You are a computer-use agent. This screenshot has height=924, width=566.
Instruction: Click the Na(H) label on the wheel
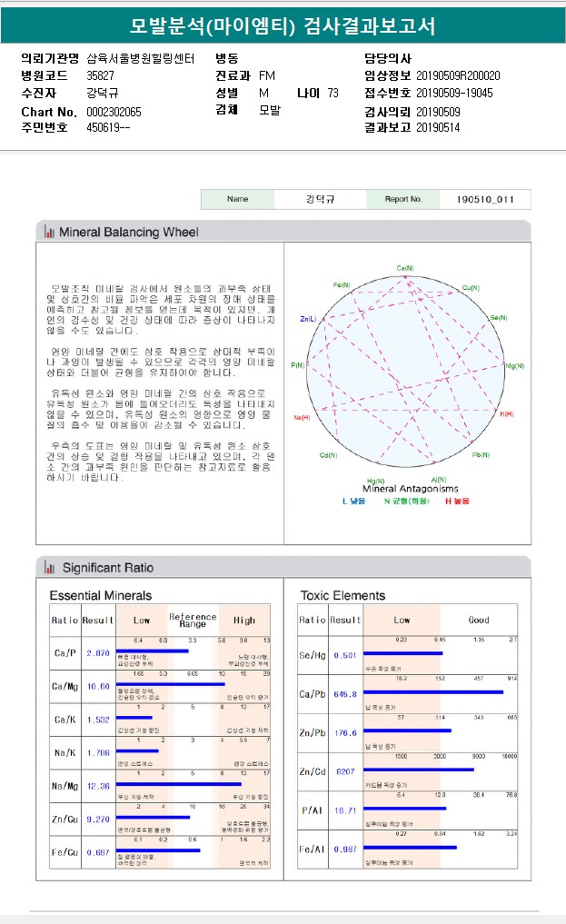[x=302, y=417]
